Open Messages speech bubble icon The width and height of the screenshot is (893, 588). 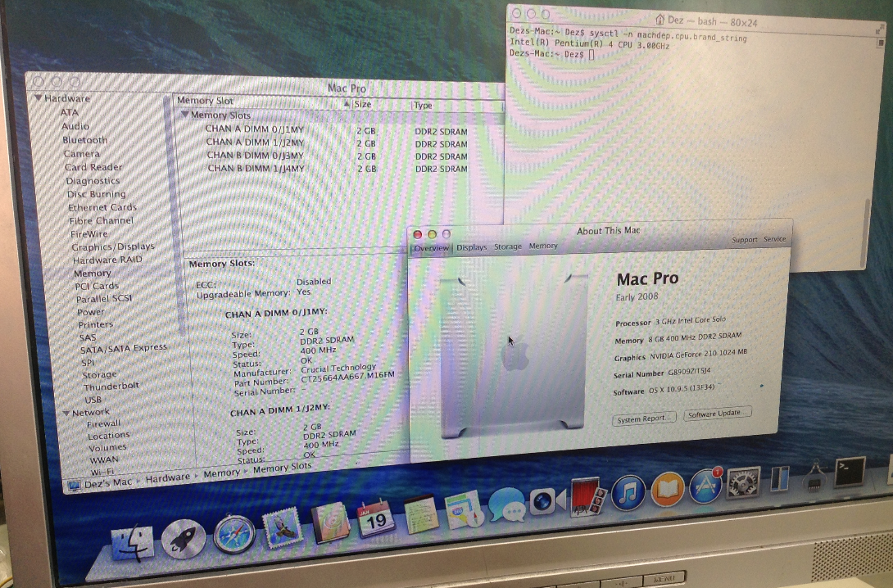coord(505,504)
